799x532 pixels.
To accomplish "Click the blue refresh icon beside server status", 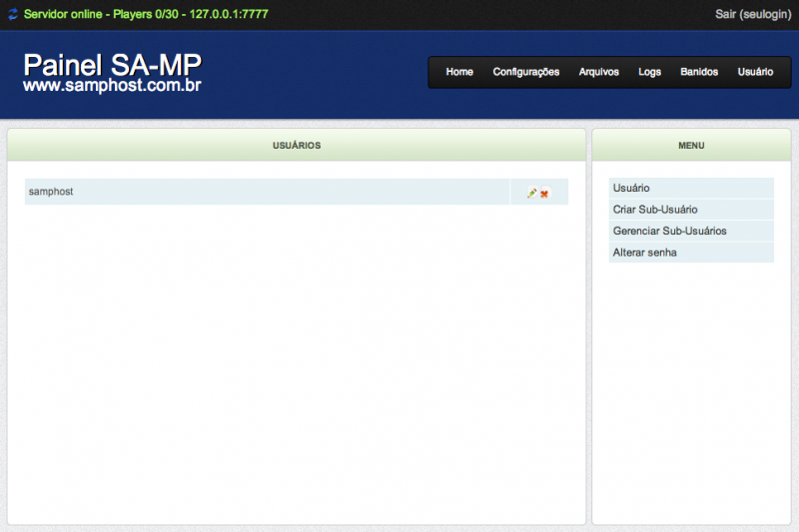I will [x=13, y=14].
